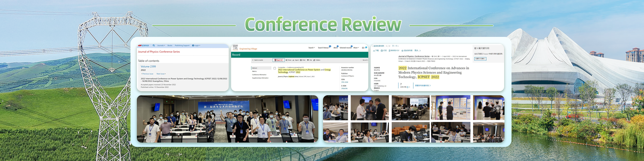The width and height of the screenshot is (644, 161).
Task: Go to Previous issue link
Action: coord(147,74)
